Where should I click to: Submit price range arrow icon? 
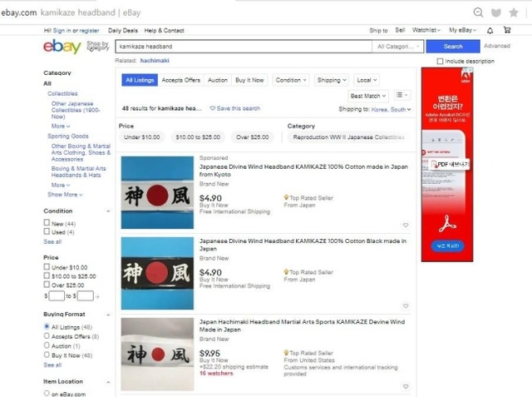click(x=97, y=297)
